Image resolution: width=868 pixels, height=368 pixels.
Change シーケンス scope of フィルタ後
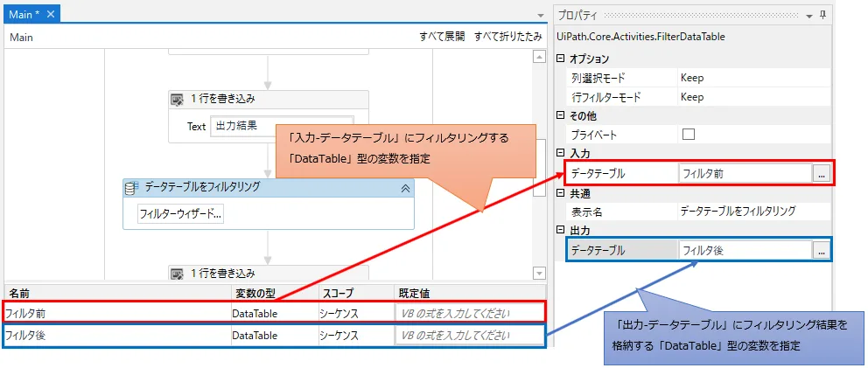tap(355, 336)
